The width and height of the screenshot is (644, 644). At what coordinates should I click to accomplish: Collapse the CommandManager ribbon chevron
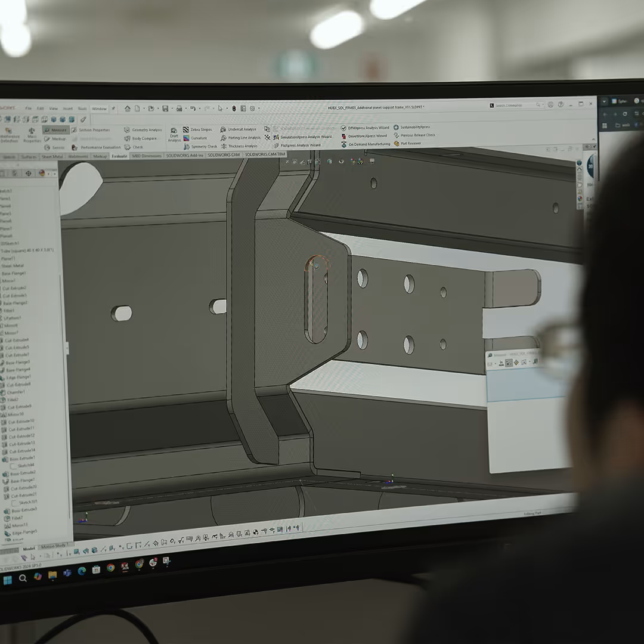click(593, 140)
